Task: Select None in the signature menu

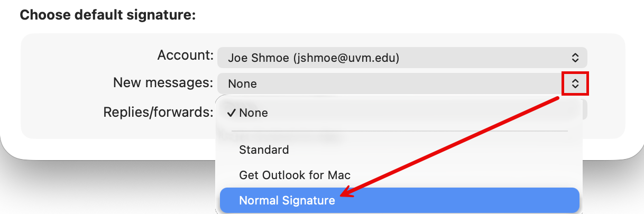Action: (254, 113)
